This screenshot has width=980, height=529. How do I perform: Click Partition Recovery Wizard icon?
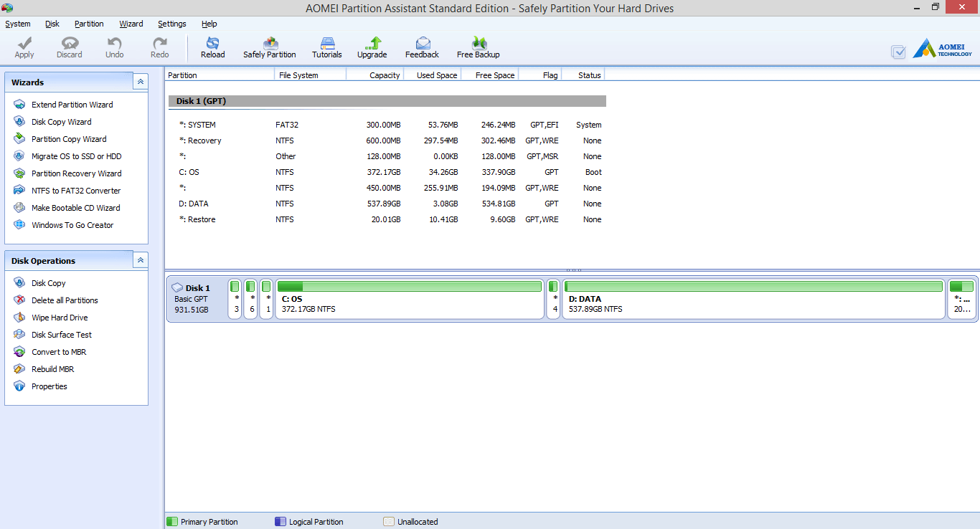(x=19, y=173)
